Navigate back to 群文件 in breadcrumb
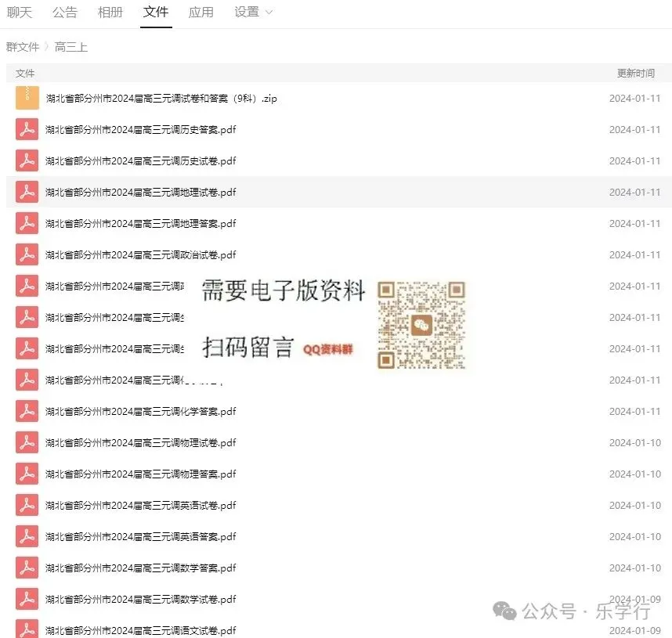The image size is (672, 638). pos(23,47)
